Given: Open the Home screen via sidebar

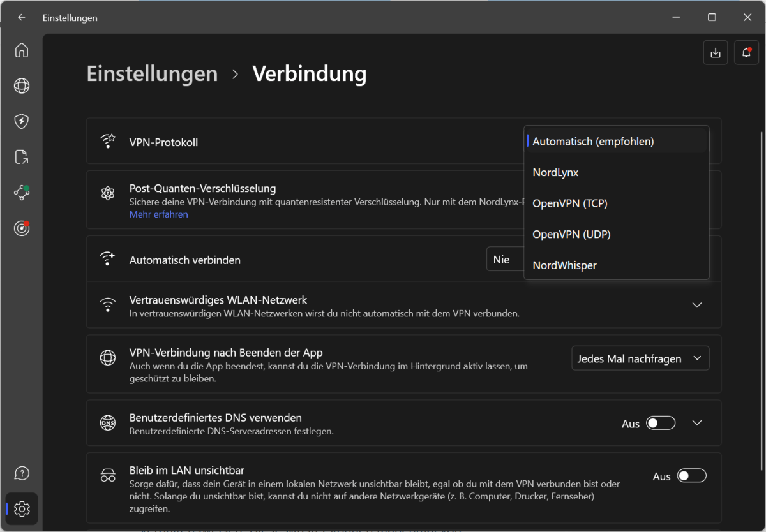Looking at the screenshot, I should click(x=22, y=50).
